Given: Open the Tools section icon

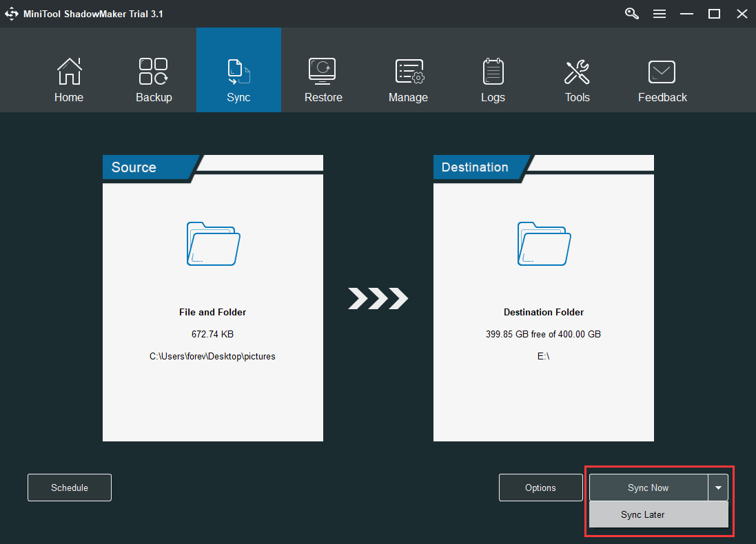Looking at the screenshot, I should (x=577, y=71).
